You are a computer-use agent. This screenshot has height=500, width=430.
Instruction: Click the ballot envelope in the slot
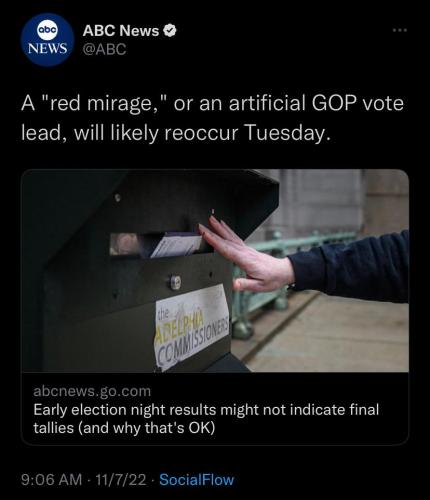[x=177, y=246]
